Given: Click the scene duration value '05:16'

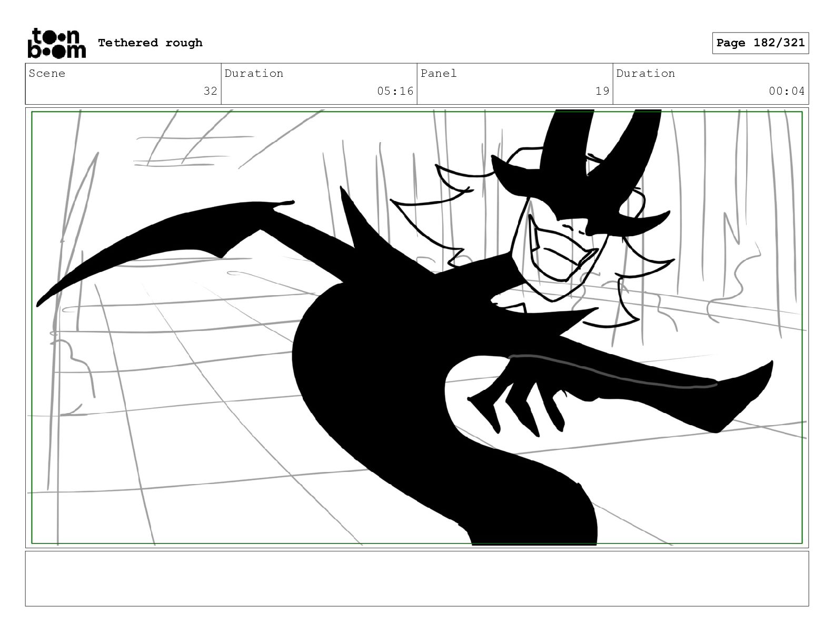Looking at the screenshot, I should click(395, 91).
